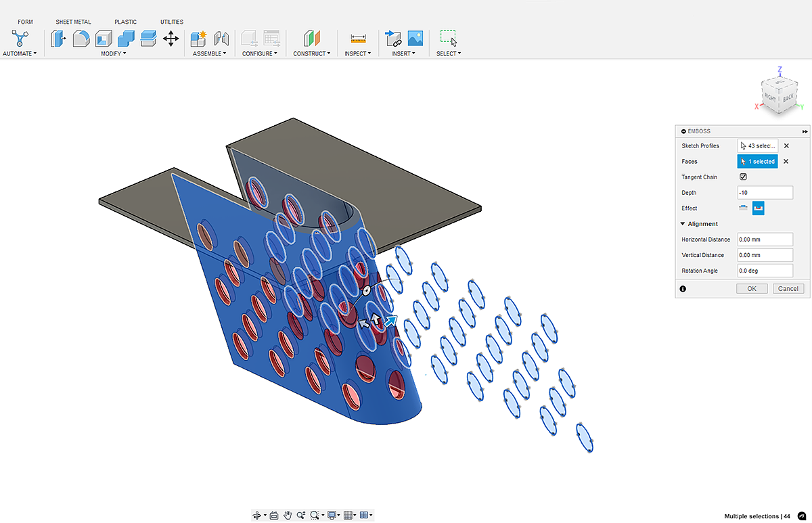This screenshot has height=523, width=812.
Task: Collapse the Alignment section
Action: [683, 224]
